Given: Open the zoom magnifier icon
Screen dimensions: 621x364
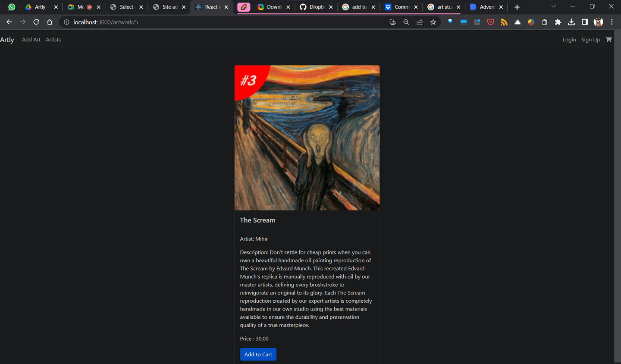Looking at the screenshot, I should (406, 22).
